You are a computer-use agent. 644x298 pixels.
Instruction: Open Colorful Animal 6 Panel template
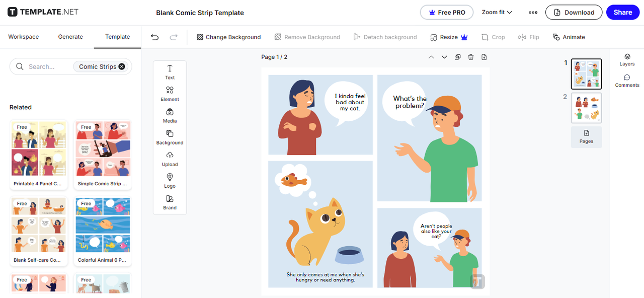point(103,232)
